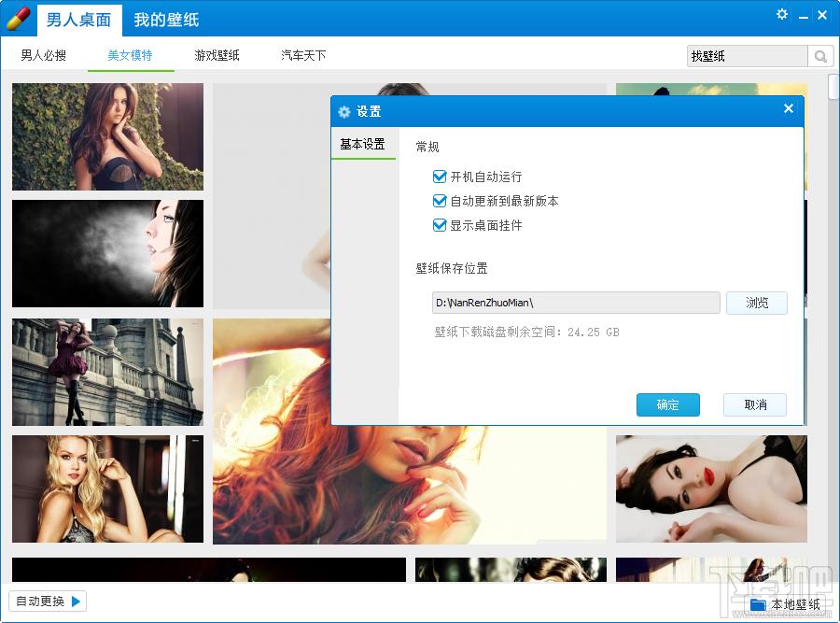This screenshot has width=840, height=623.
Task: Toggle 自动更新到最新版本 checkbox
Action: [x=441, y=201]
